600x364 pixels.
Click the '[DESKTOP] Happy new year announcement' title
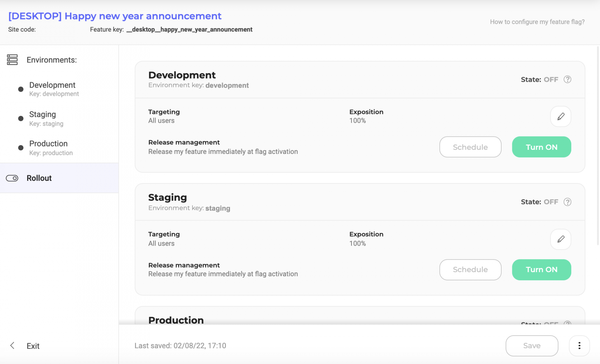click(x=115, y=16)
